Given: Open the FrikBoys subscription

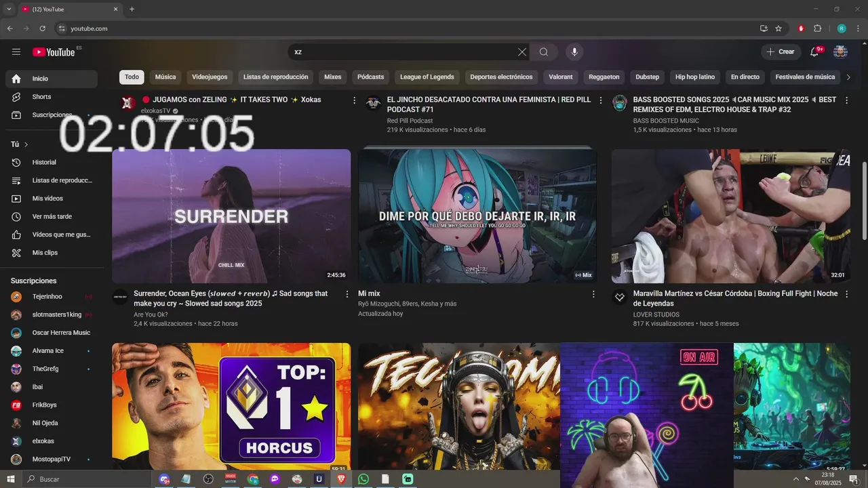Looking at the screenshot, I should pyautogui.click(x=51, y=405).
